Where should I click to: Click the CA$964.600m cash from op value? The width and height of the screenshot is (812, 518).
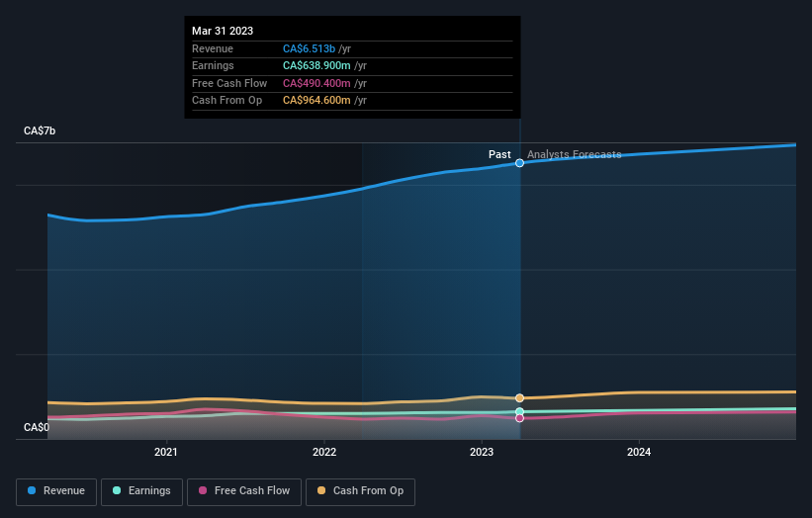tap(316, 101)
